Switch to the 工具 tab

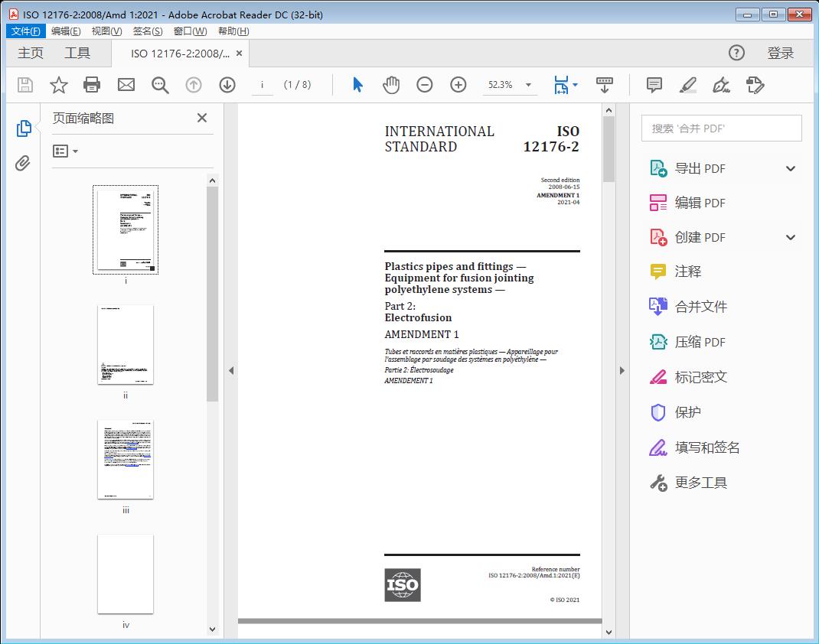click(x=77, y=53)
